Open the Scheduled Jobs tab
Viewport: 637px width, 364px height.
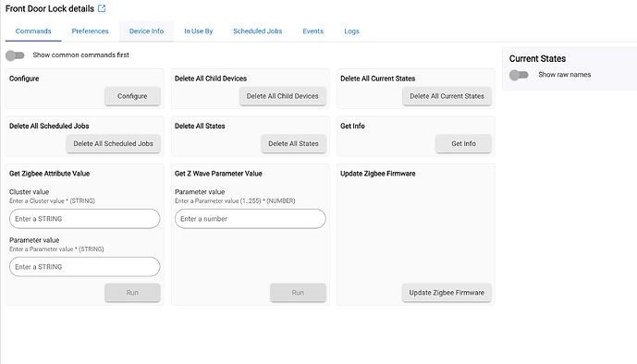pyautogui.click(x=258, y=31)
